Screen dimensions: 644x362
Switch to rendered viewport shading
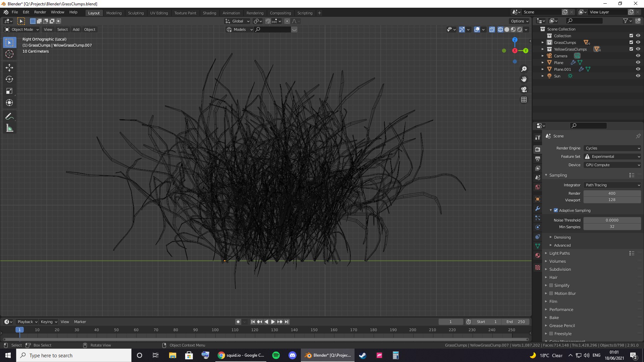tap(520, 29)
